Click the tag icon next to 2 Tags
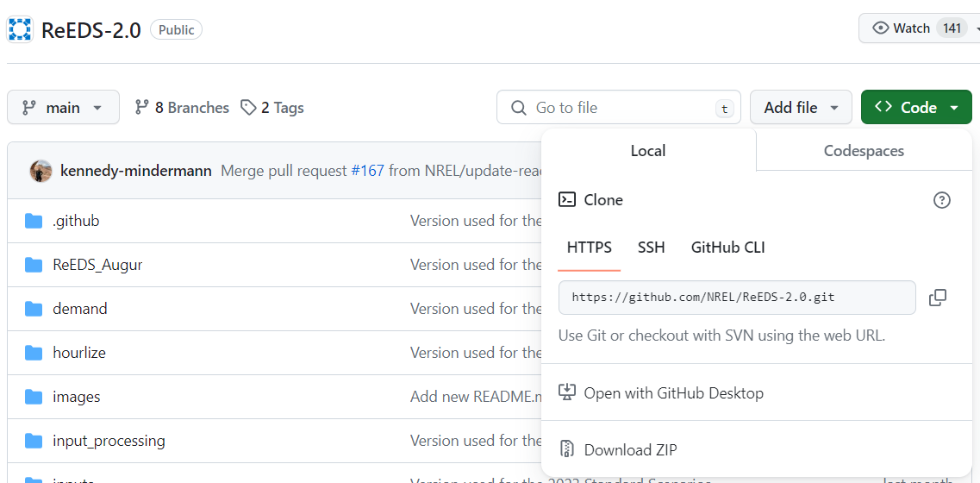The width and height of the screenshot is (980, 483). point(249,108)
